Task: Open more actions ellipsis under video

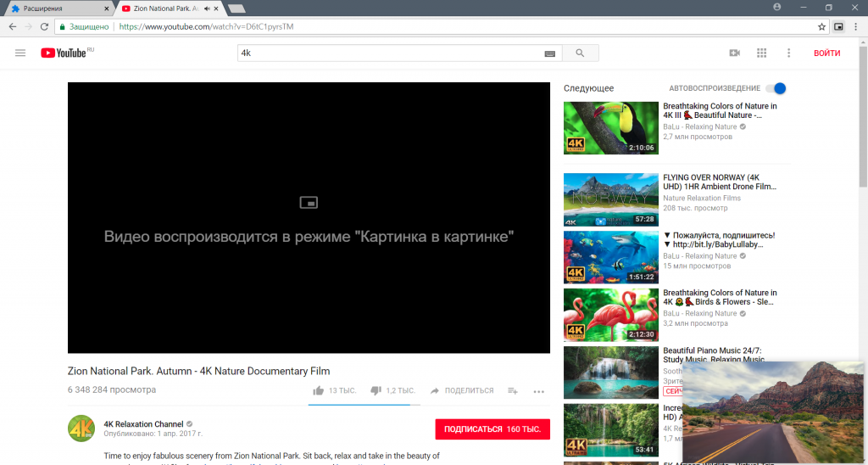Action: (538, 391)
